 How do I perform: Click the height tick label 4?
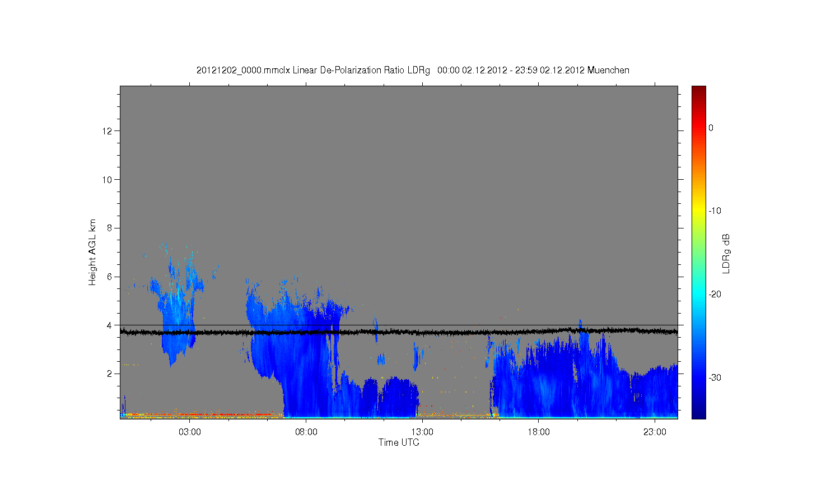110,325
